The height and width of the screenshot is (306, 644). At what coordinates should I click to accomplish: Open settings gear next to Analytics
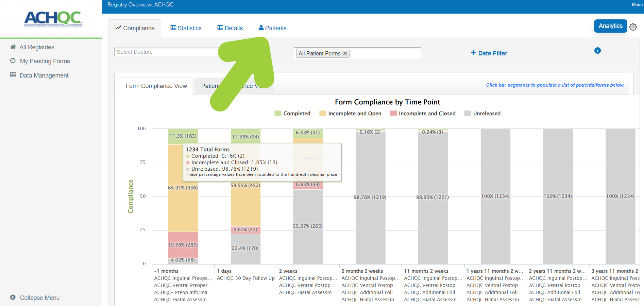(x=633, y=27)
